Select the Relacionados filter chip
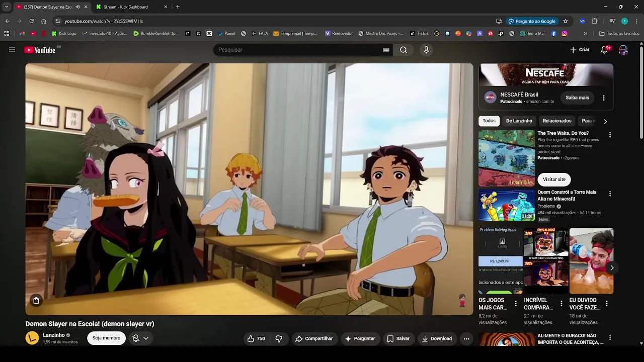 point(557,121)
